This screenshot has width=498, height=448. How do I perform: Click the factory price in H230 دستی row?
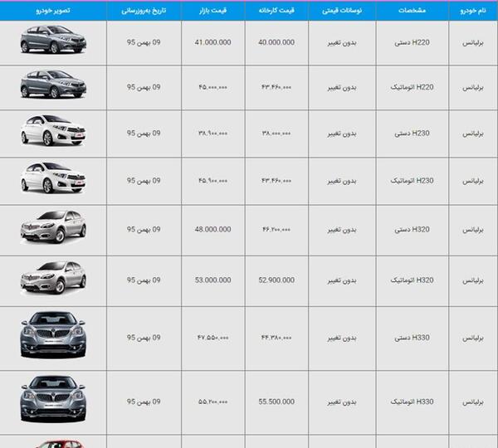(276, 134)
